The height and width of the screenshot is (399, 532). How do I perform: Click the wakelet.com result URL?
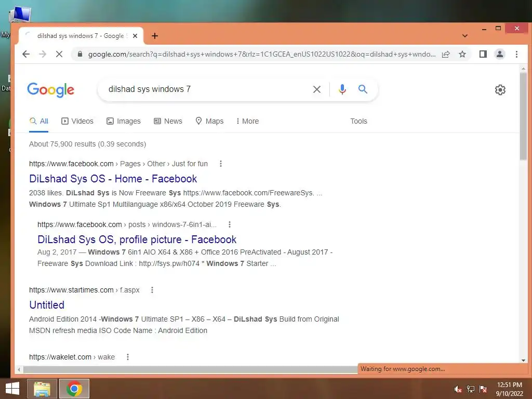click(x=72, y=357)
